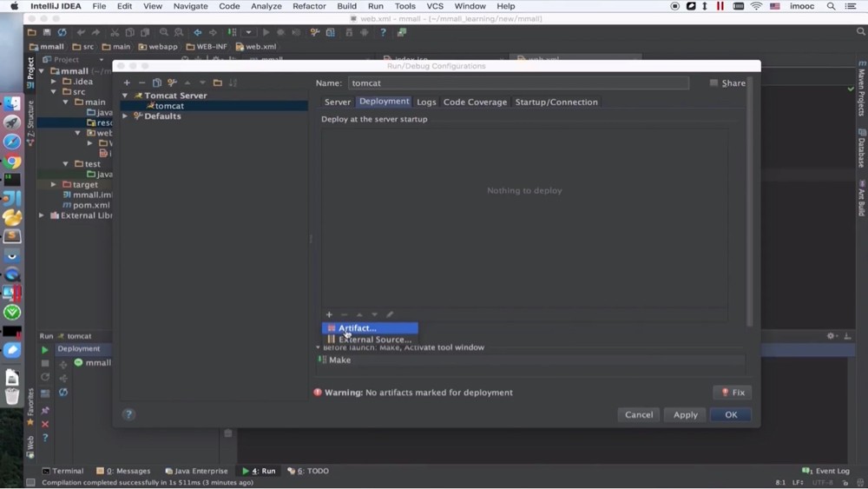Viewport: 868px width, 489px height.
Task: Collapse the Tomcat Server configurations node
Action: point(125,96)
